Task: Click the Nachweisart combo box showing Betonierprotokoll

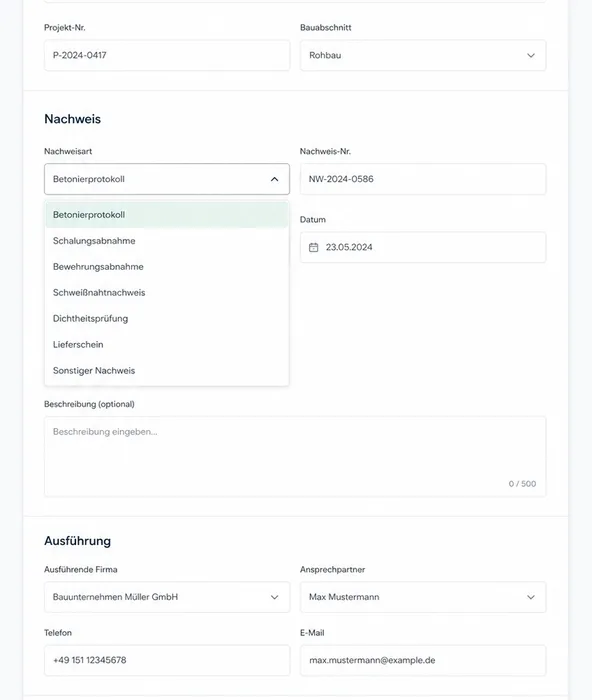Action: click(x=167, y=179)
